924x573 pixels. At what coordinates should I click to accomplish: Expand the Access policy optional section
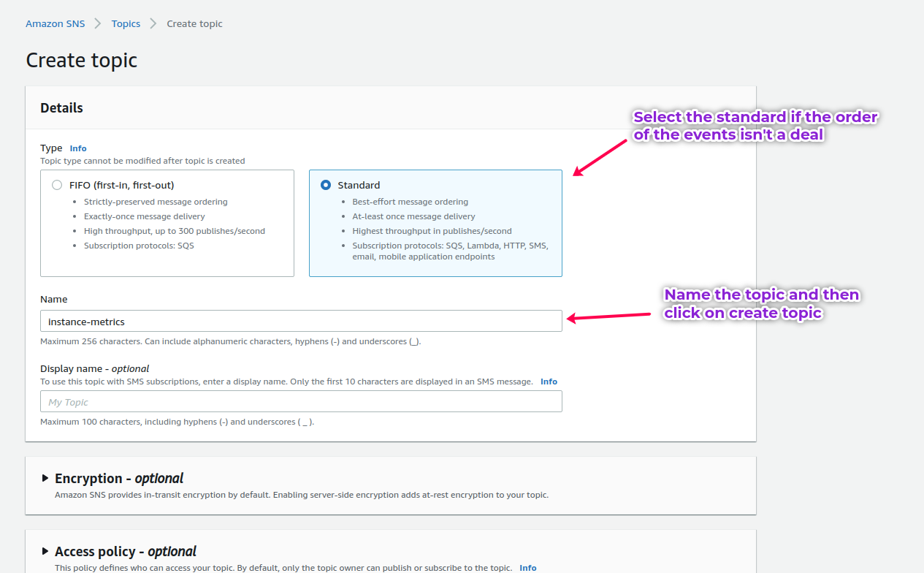pos(45,552)
